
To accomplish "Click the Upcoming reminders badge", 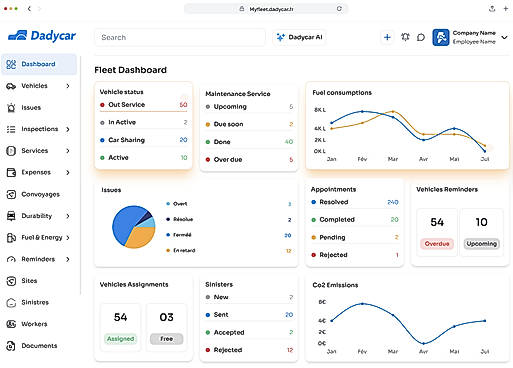I will 482,244.
